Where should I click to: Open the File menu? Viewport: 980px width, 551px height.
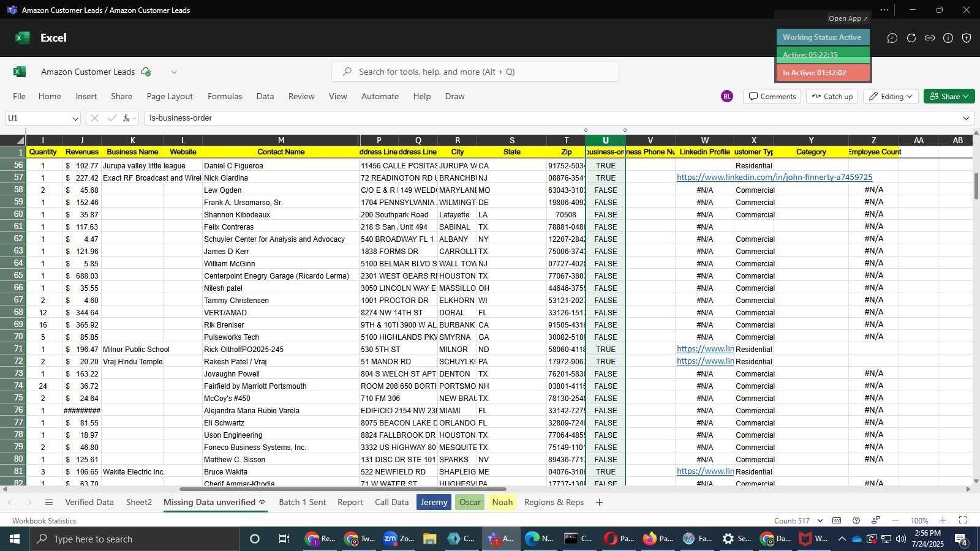[20, 96]
